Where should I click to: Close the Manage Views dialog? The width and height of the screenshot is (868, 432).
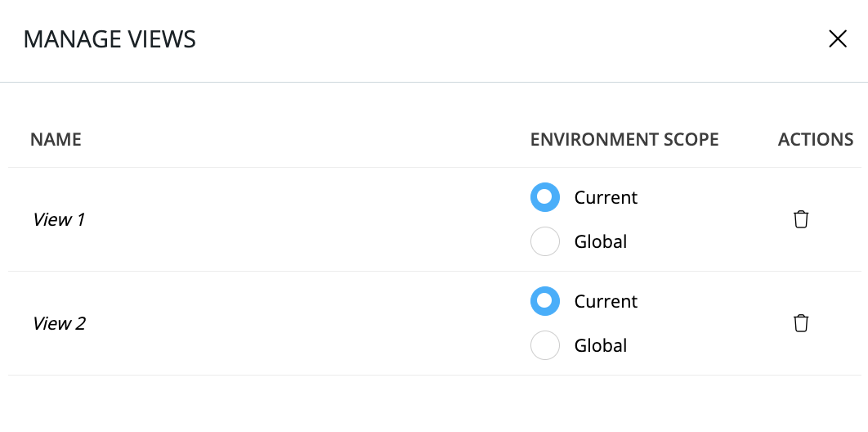[838, 39]
